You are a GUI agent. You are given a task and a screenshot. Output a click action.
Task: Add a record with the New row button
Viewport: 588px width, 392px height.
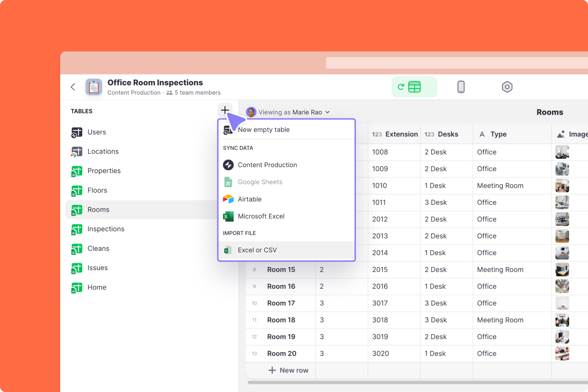click(x=288, y=370)
